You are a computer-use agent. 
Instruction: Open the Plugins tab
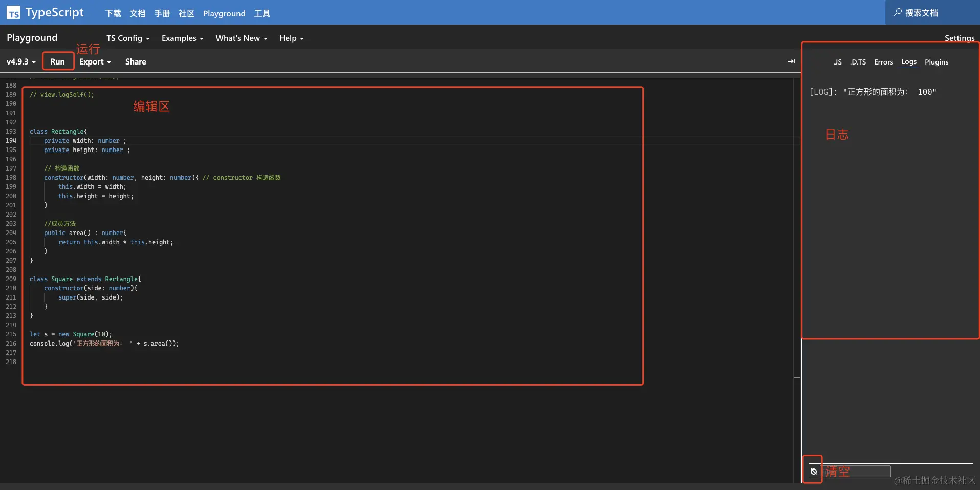pos(937,62)
